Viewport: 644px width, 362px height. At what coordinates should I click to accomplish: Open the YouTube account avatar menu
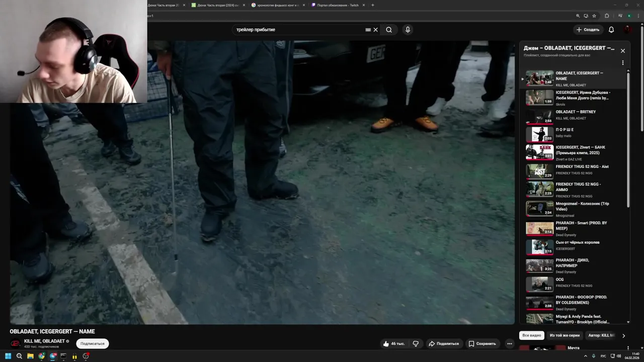627,30
